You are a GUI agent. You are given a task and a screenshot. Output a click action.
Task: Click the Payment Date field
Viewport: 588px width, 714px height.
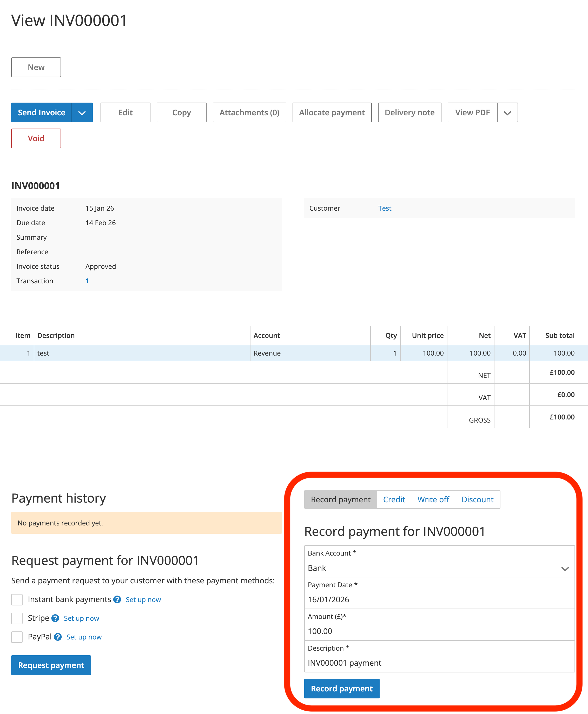pos(439,599)
